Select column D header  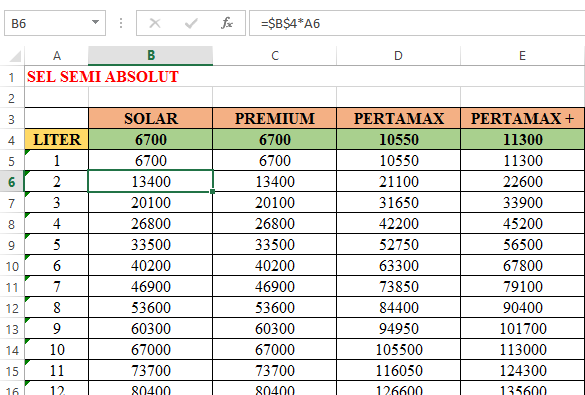tap(398, 56)
